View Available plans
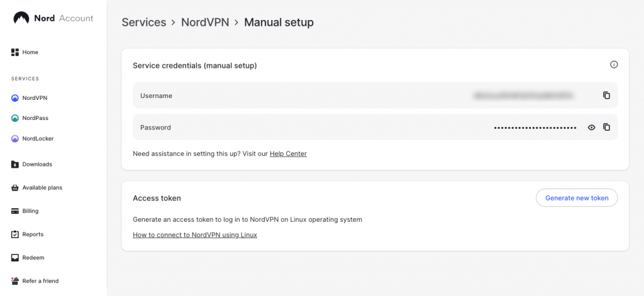Viewport: 644px width, 296px height. point(42,187)
